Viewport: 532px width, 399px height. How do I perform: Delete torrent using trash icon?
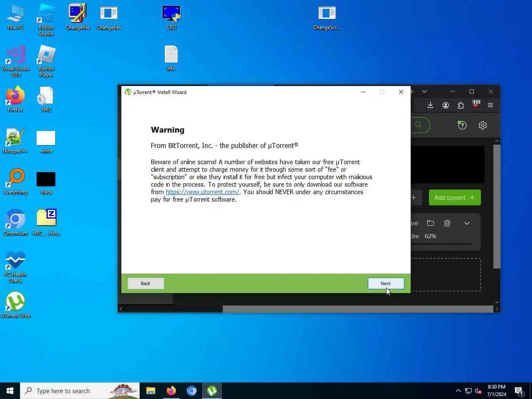tap(447, 223)
